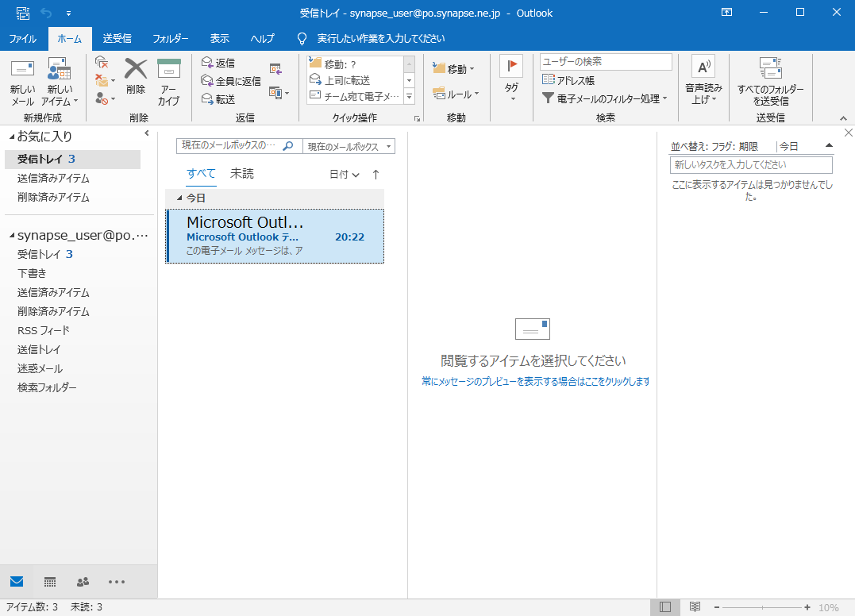Open the clean up dropdown in 削除 group
The image size is (855, 616).
click(x=105, y=81)
